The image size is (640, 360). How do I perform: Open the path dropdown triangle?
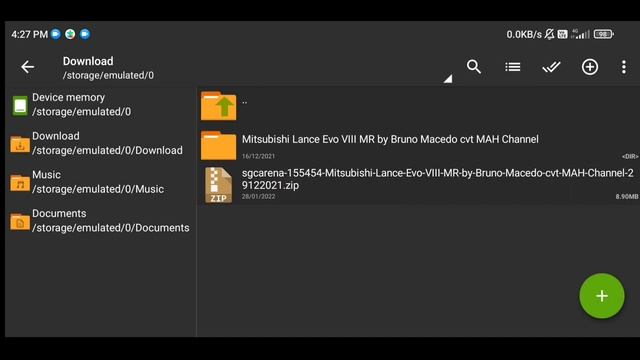click(448, 78)
